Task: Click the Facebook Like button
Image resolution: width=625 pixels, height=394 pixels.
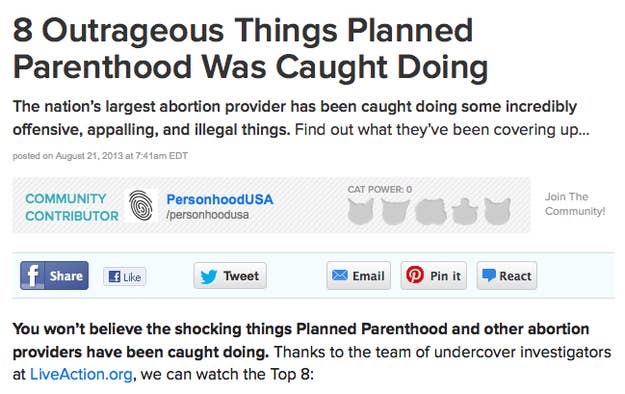Action: pyautogui.click(x=125, y=276)
